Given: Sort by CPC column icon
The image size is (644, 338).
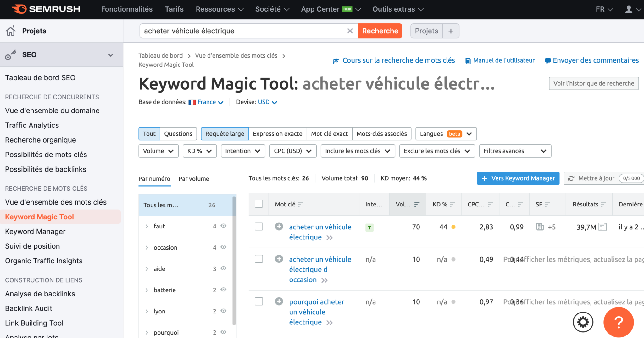Looking at the screenshot, I should [490, 204].
